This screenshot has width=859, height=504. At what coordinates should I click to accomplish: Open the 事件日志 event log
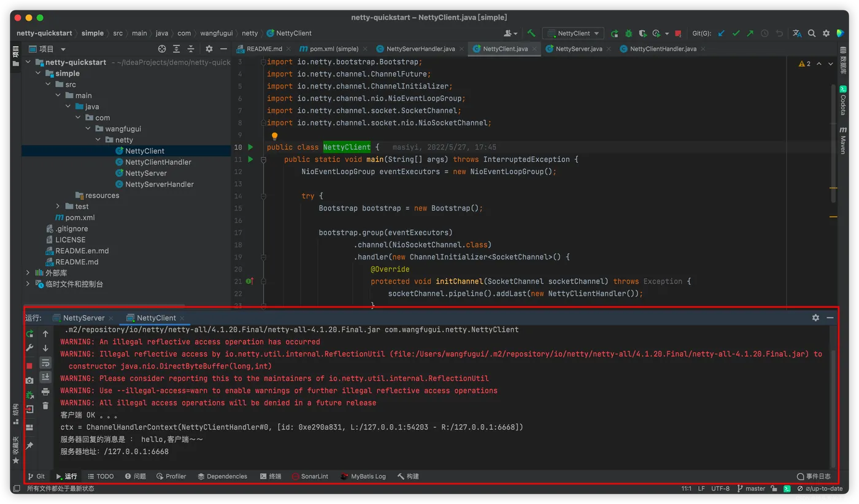tap(814, 476)
